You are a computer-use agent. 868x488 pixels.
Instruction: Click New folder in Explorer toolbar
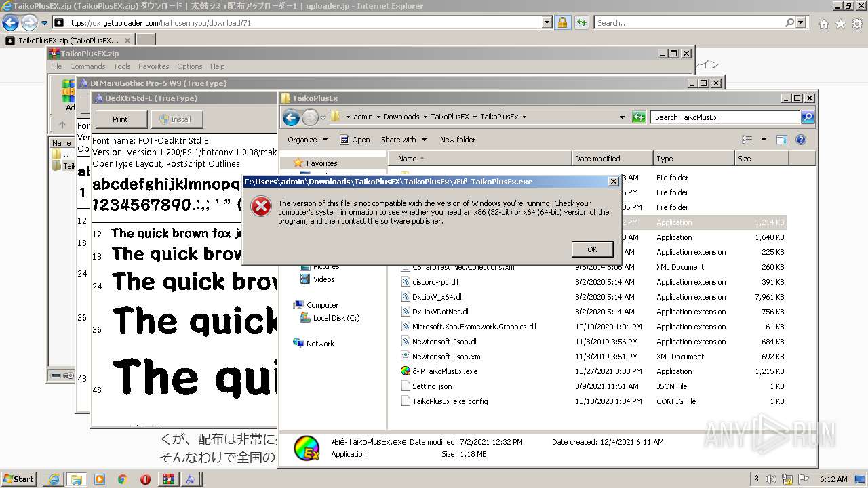click(x=458, y=140)
